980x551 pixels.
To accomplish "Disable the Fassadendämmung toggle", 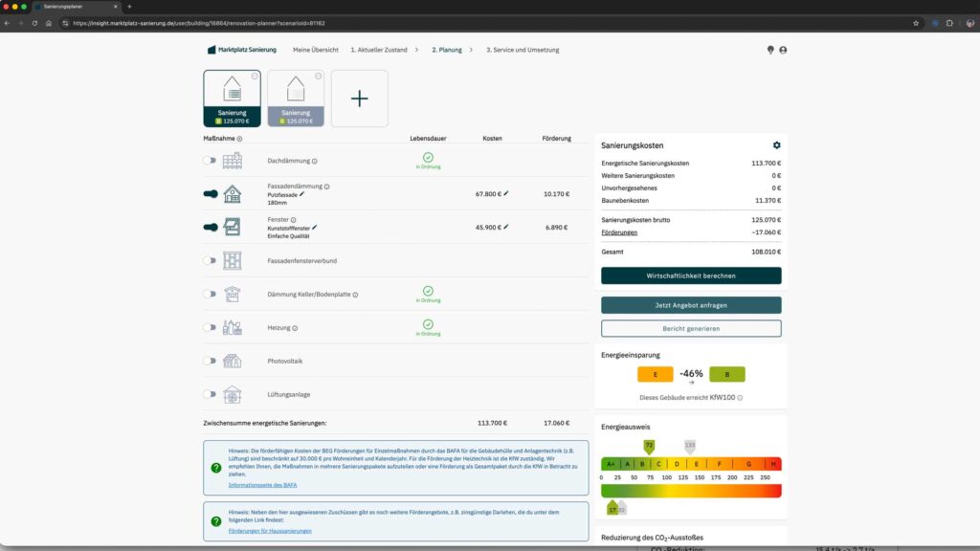I will coord(210,193).
